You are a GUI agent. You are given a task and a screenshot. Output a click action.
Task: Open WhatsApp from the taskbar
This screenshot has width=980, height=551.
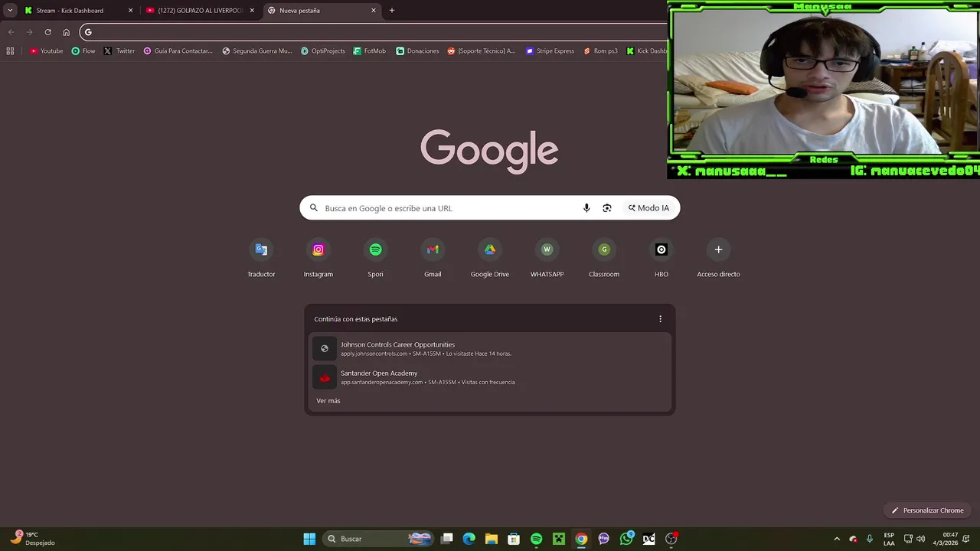[626, 539]
